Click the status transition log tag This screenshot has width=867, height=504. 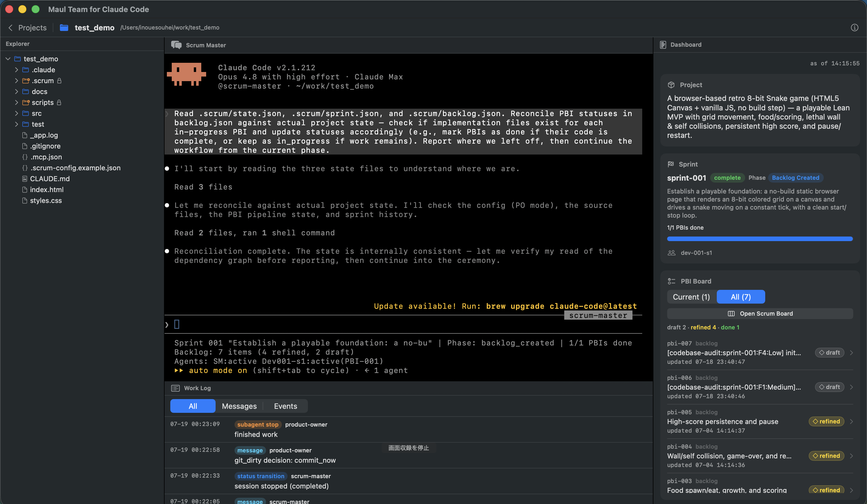(x=261, y=476)
